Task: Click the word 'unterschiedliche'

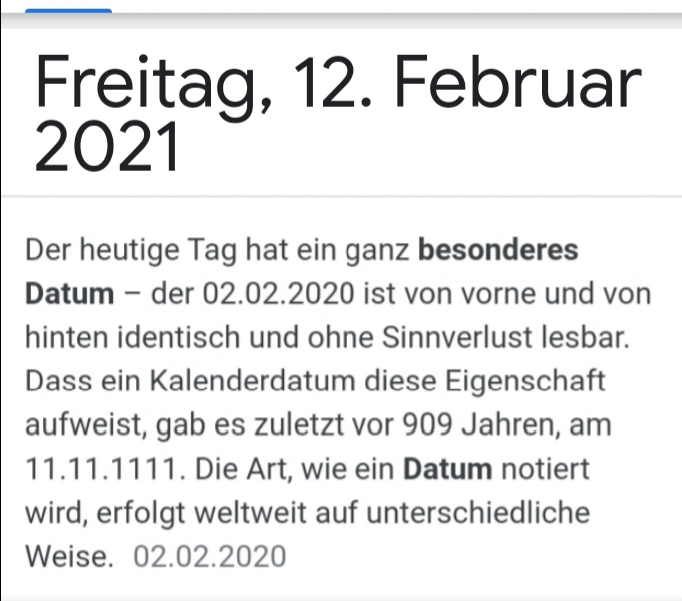Action: click(478, 513)
